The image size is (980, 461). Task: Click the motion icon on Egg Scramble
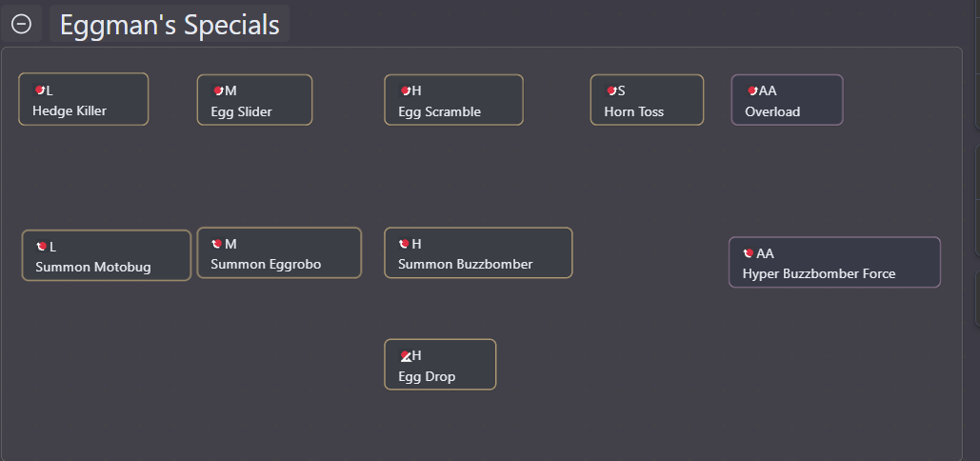click(x=406, y=91)
